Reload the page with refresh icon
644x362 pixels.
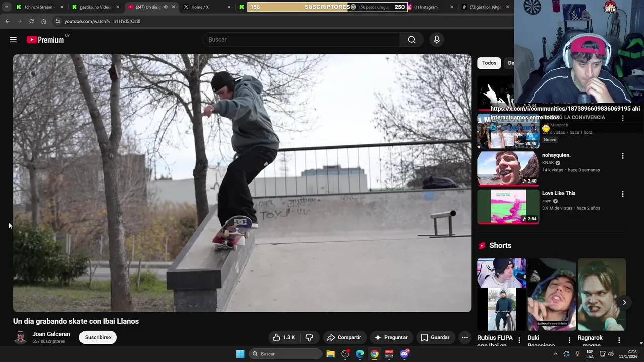[x=31, y=21]
